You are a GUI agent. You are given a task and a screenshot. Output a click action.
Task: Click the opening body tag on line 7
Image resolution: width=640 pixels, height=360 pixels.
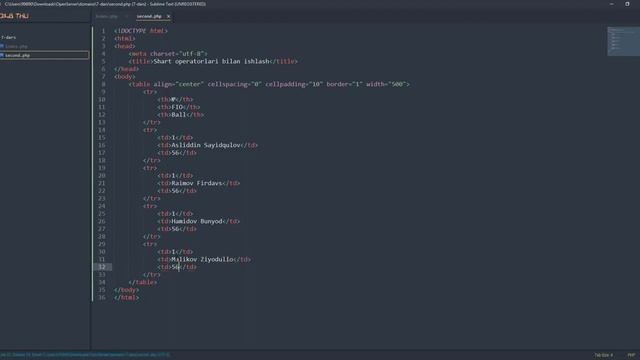point(124,77)
